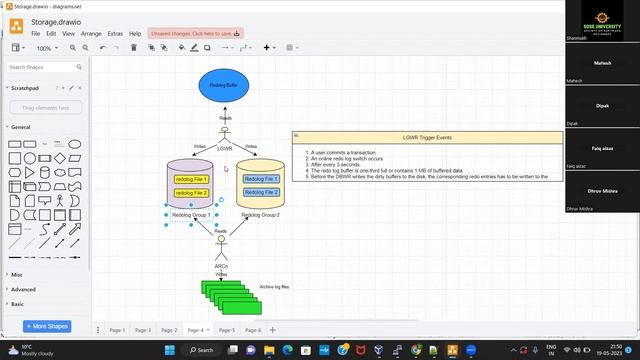Viewport: 640px width, 360px height.
Task: Select the curved S connector shape
Action: click(45, 229)
